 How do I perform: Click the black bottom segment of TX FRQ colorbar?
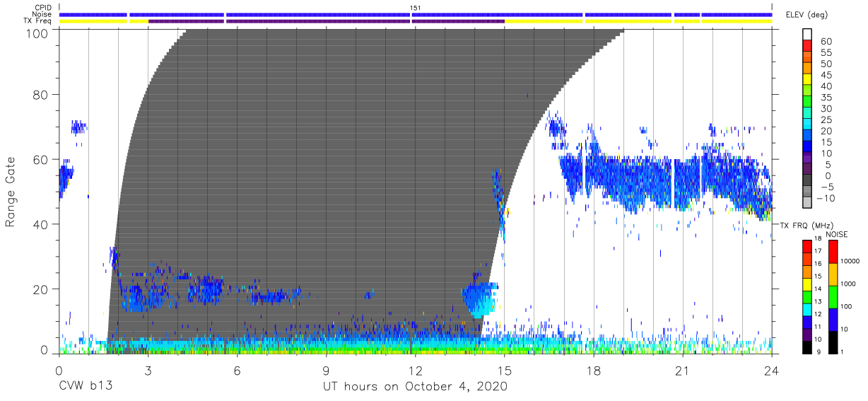pyautogui.click(x=807, y=346)
